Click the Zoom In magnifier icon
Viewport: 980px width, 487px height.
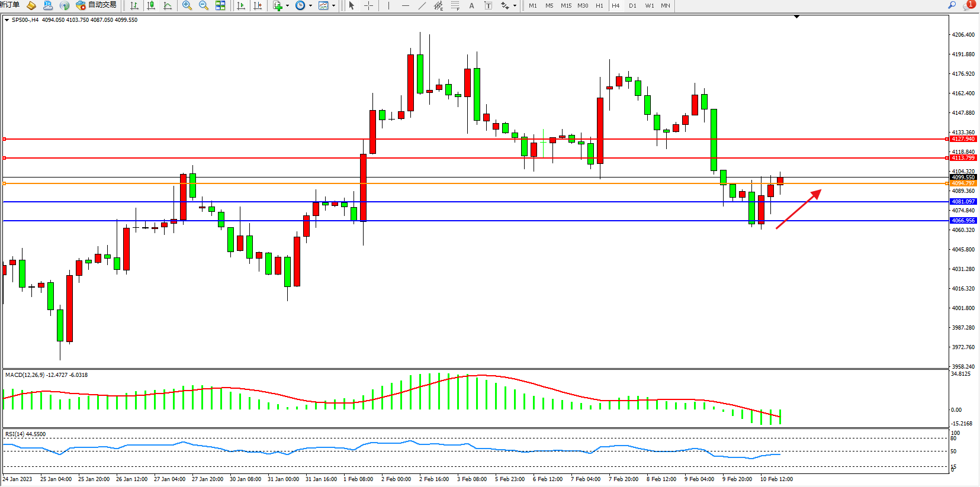click(187, 5)
